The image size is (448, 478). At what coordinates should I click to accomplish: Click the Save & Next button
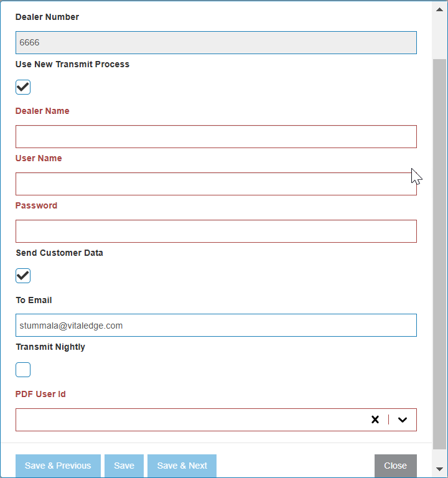(x=182, y=466)
